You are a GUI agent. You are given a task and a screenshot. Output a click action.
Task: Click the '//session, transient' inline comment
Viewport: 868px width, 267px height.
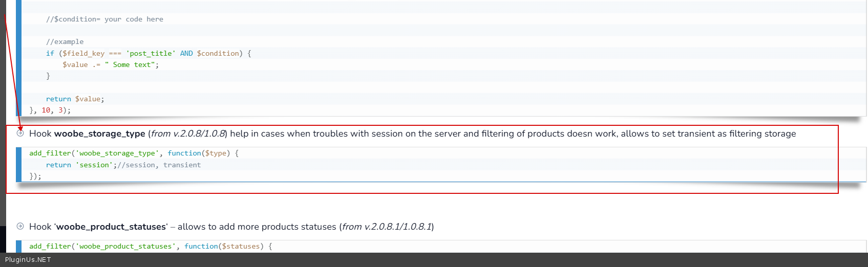point(159,165)
